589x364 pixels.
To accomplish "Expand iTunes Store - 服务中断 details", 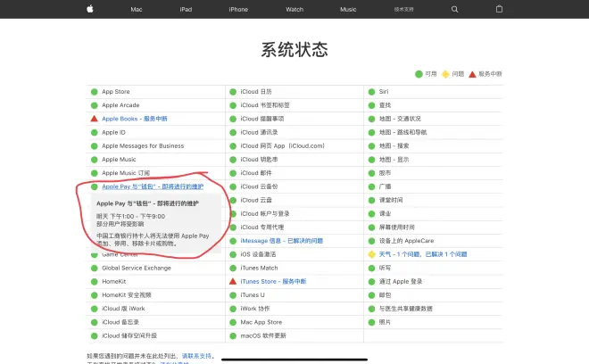I will pyautogui.click(x=273, y=281).
